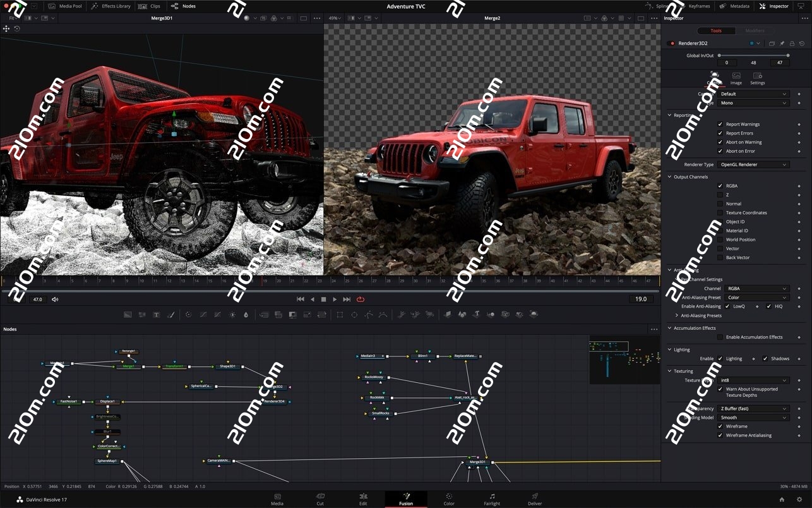Viewport: 812px width, 508px height.
Task: Switch to the Color page
Action: pos(449,499)
